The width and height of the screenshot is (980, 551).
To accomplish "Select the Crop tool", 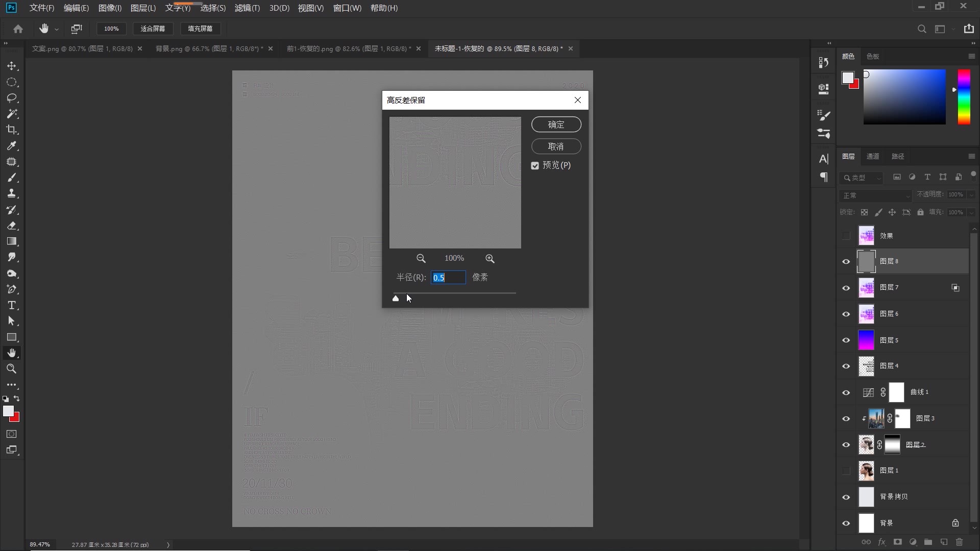I will coord(12,130).
